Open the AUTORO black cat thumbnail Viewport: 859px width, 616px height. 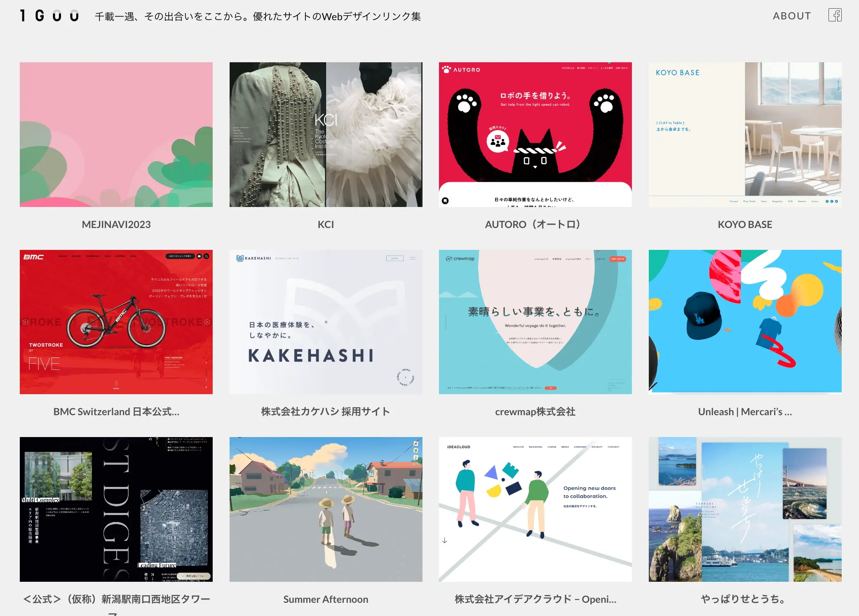535,134
